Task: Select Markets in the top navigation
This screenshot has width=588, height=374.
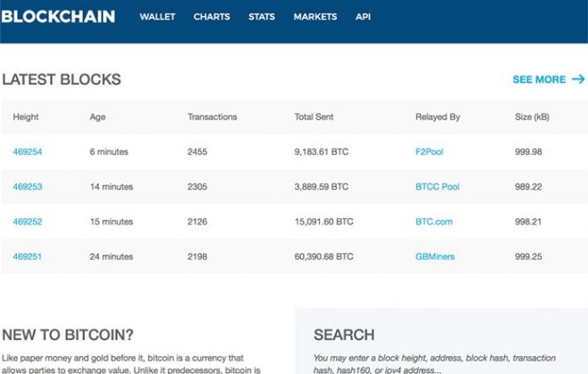Action: [x=314, y=17]
